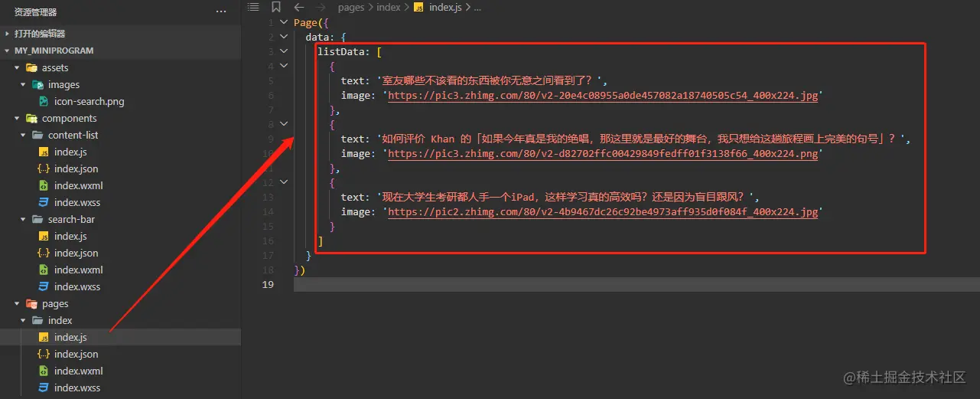This screenshot has height=399, width=980.
Task: Click the outline list icon above editor
Action: [x=253, y=7]
